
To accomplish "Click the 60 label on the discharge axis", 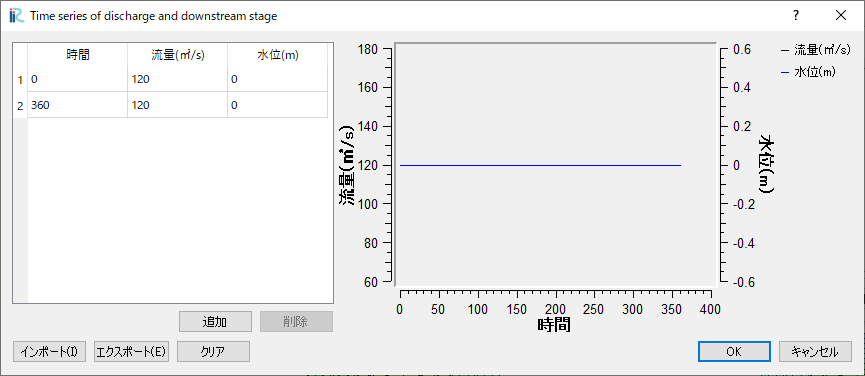I will click(371, 282).
